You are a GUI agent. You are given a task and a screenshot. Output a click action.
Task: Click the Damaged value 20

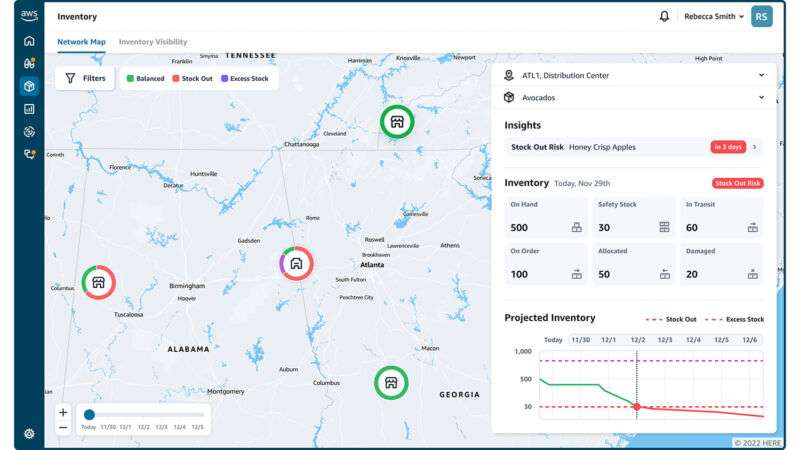point(692,274)
